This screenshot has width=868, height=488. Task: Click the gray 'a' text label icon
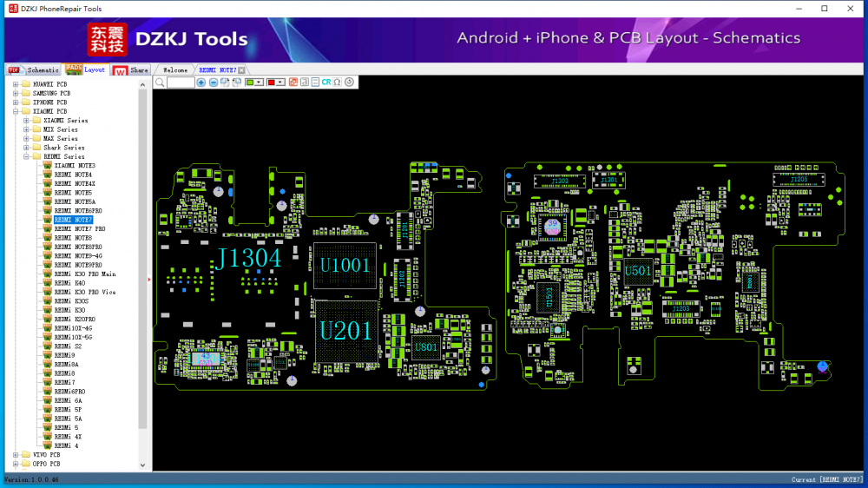[x=304, y=82]
